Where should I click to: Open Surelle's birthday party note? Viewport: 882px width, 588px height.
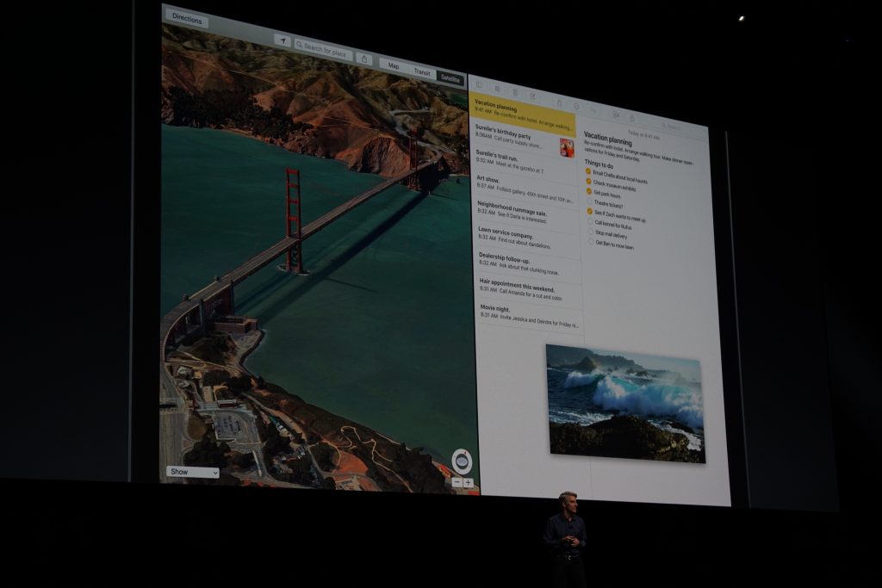click(x=525, y=140)
